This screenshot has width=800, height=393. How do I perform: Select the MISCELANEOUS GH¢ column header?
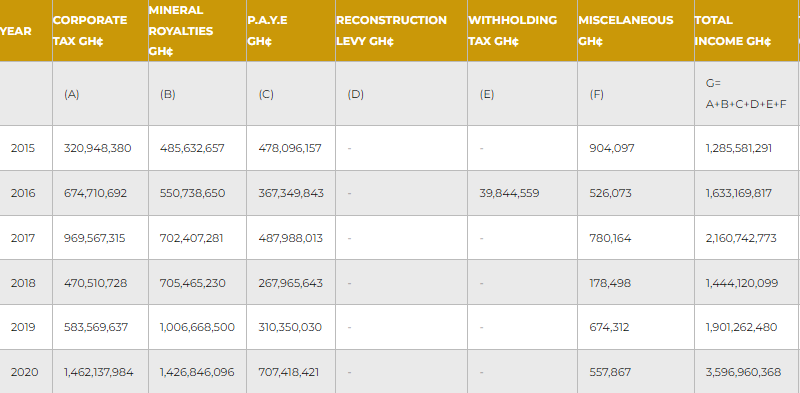[636, 31]
